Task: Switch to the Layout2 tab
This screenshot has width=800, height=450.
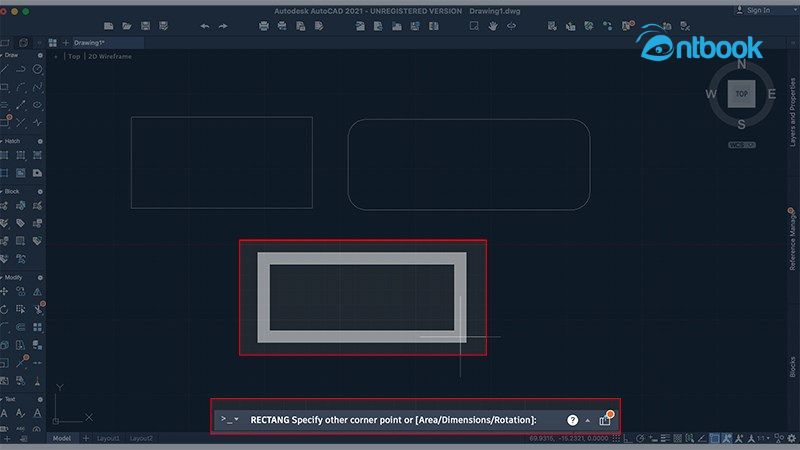Action: [141, 438]
